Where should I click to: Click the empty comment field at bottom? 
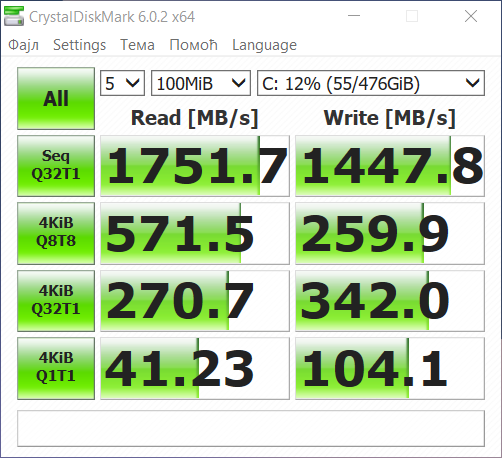[251, 428]
